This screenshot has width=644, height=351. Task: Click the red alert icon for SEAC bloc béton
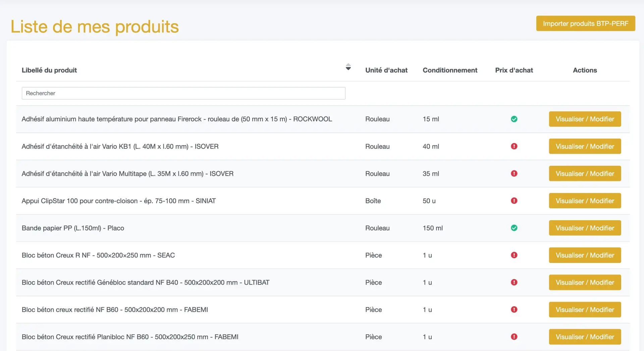(x=514, y=255)
